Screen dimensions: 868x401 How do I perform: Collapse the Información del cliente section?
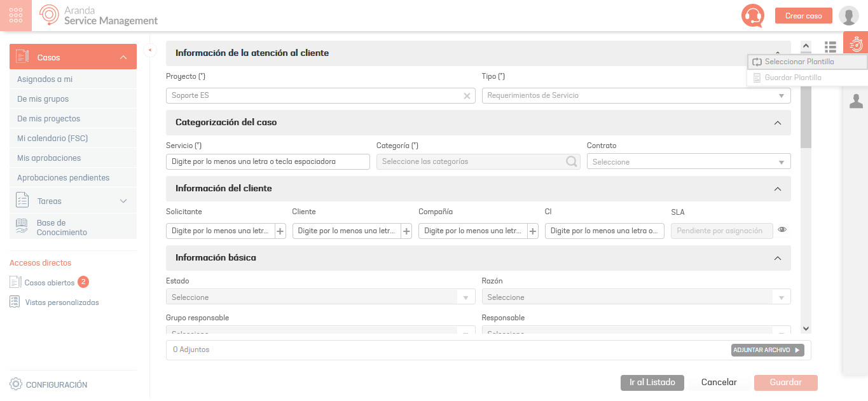click(x=777, y=189)
